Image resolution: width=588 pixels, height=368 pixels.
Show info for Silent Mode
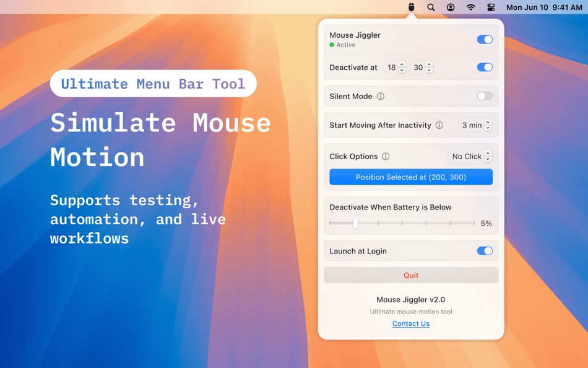coord(380,97)
